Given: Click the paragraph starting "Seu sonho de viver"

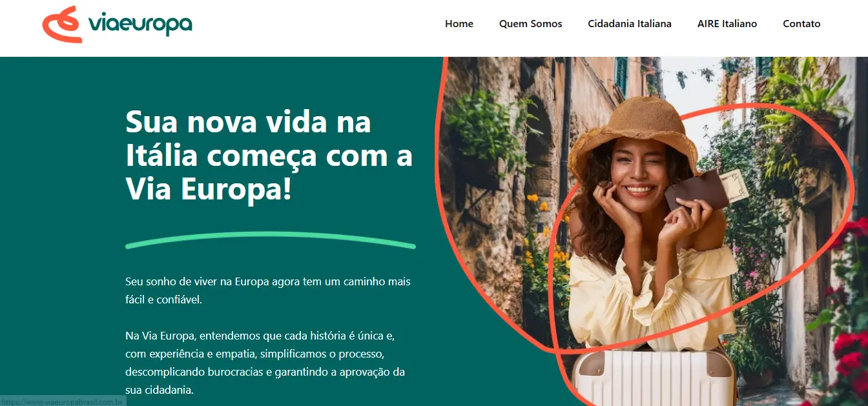Looking at the screenshot, I should pos(268,290).
